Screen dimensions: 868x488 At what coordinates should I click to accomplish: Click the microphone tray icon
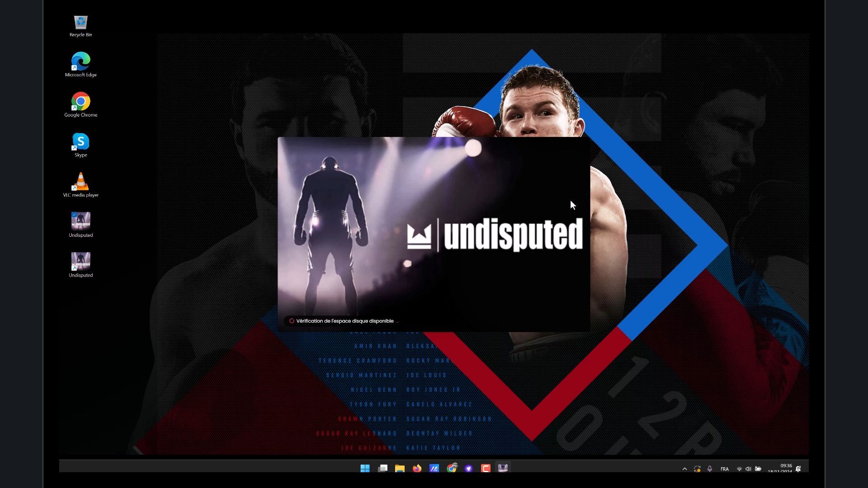(710, 469)
